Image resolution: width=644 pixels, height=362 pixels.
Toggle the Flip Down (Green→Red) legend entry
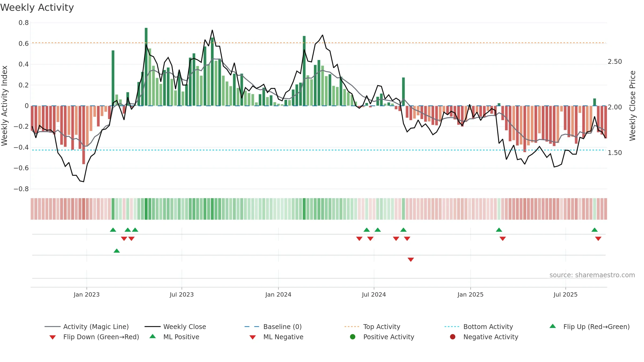94,337
